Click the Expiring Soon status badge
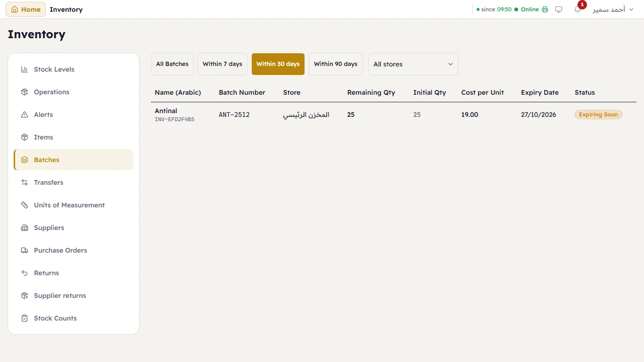 coord(598,115)
